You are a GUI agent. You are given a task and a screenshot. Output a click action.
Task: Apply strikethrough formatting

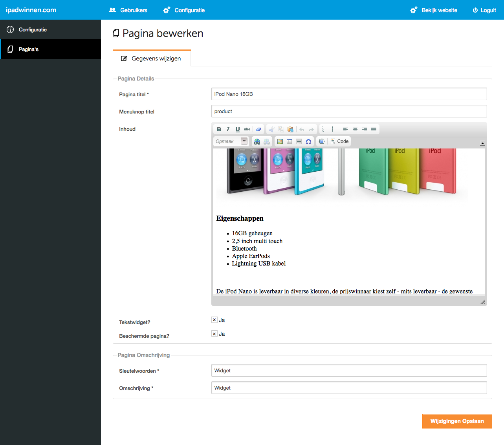click(x=247, y=129)
